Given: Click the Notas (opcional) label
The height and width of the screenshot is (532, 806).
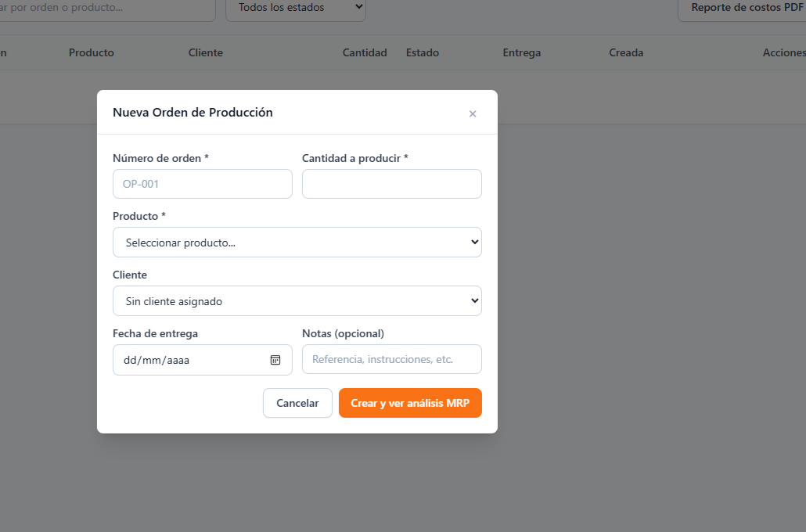Looking at the screenshot, I should point(344,333).
